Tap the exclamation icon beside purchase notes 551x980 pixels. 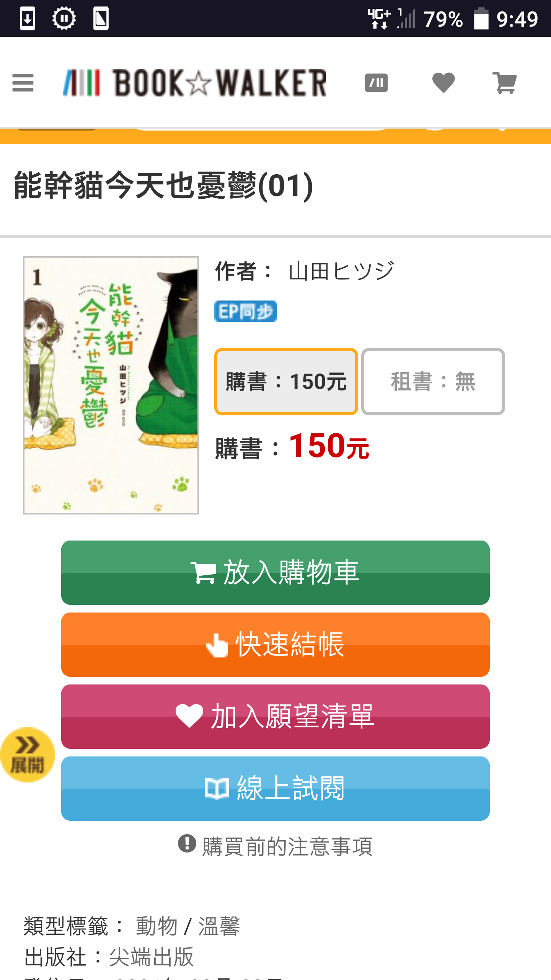[x=187, y=844]
